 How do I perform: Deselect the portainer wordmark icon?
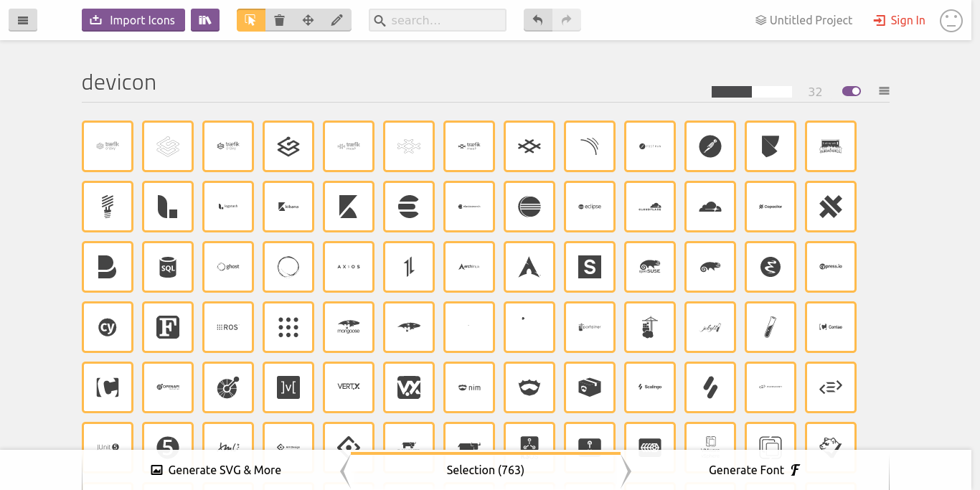point(590,327)
